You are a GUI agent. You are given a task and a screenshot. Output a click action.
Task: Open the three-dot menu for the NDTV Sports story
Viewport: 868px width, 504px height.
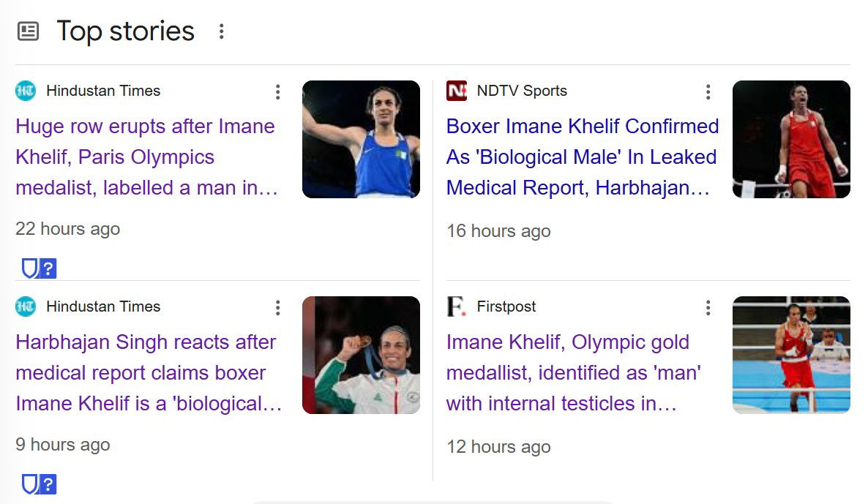pyautogui.click(x=708, y=92)
